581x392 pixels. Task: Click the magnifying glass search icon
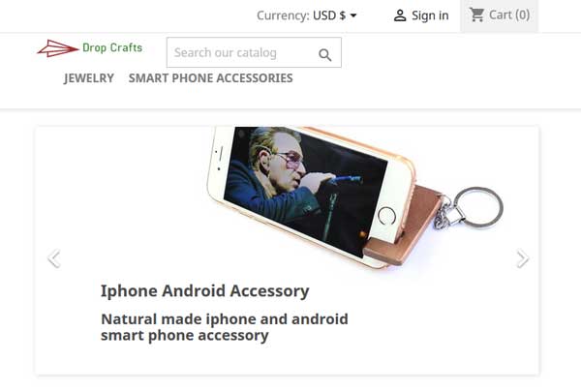[325, 54]
